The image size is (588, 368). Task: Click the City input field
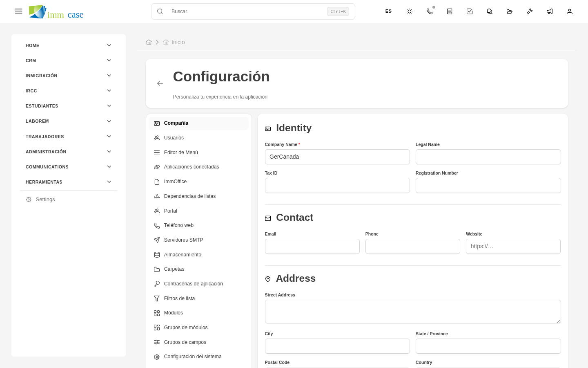pos(337,346)
